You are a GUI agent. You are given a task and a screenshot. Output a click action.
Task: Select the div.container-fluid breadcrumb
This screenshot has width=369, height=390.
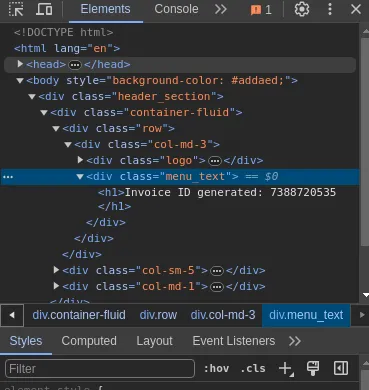(x=79, y=315)
